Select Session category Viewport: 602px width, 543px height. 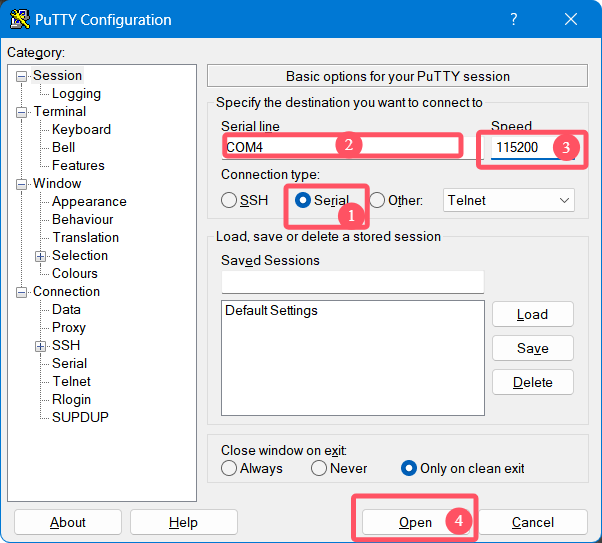tap(57, 76)
